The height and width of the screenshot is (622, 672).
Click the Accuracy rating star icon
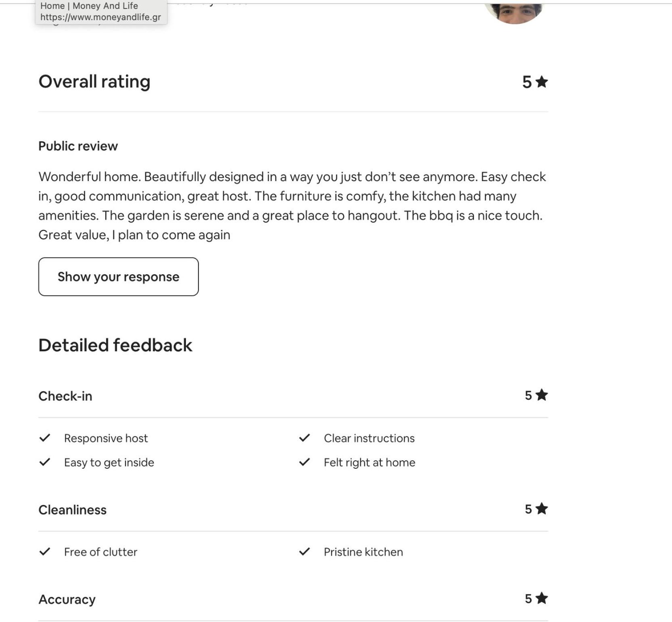pos(541,598)
